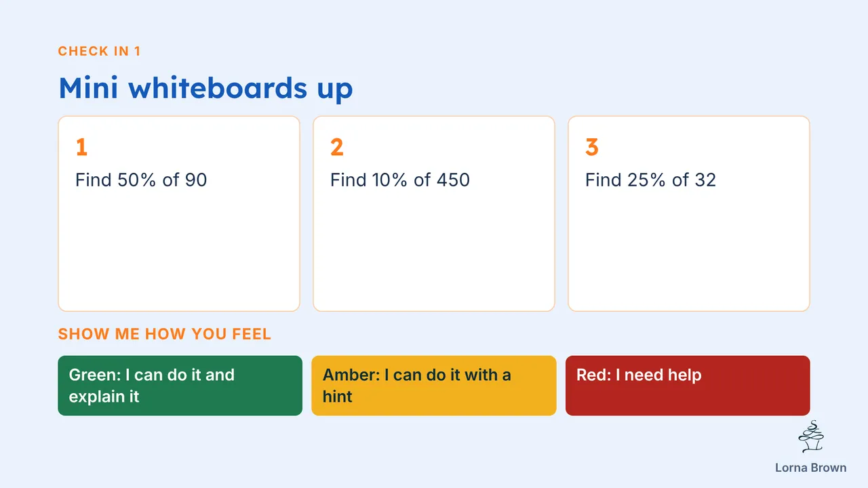Select the 'Mini whiteboards up' title

(205, 89)
